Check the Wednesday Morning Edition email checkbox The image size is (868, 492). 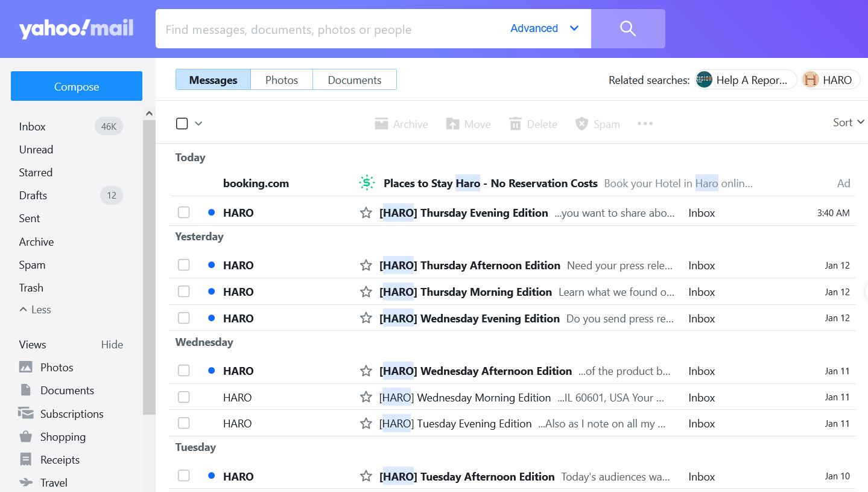coord(184,397)
